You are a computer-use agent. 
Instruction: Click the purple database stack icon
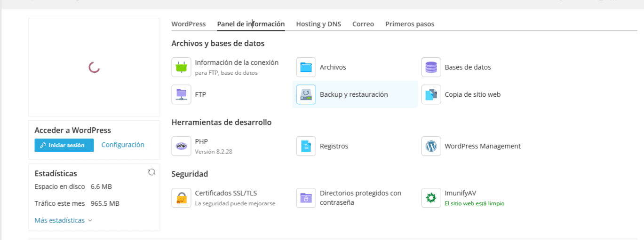pos(431,67)
